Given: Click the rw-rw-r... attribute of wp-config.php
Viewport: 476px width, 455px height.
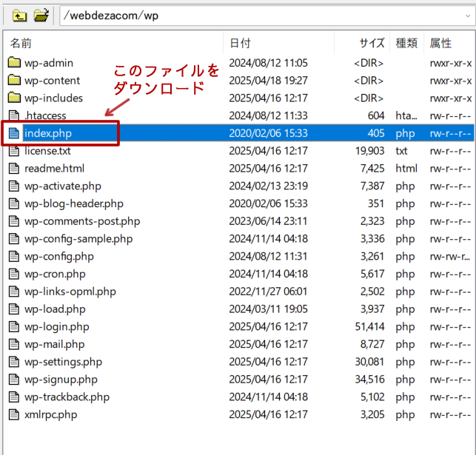Looking at the screenshot, I should 450,256.
